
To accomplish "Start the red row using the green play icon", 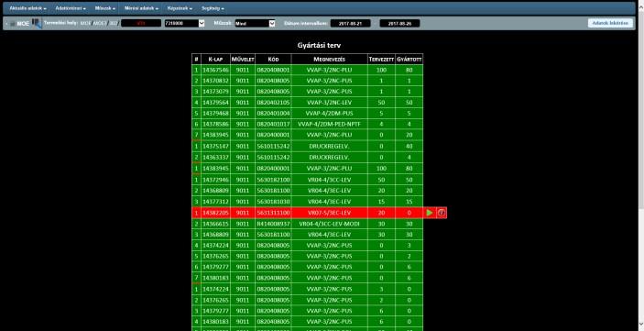I will tap(430, 213).
